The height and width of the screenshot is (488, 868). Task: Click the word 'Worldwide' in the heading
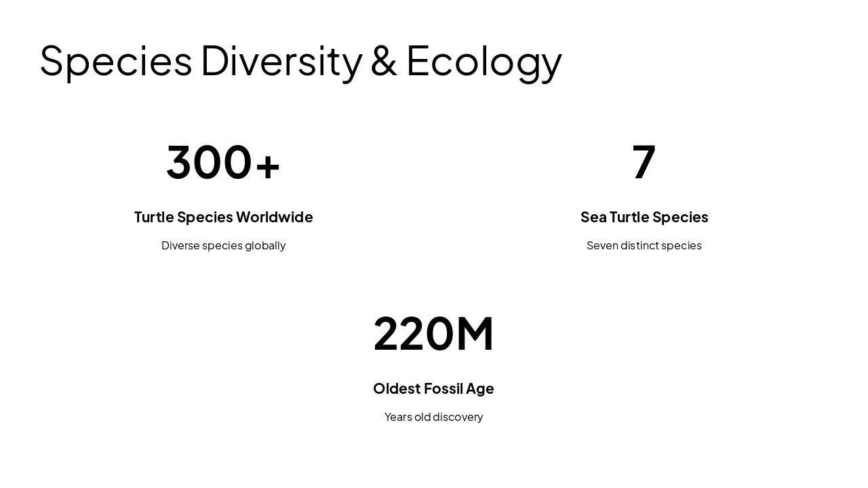coord(274,217)
